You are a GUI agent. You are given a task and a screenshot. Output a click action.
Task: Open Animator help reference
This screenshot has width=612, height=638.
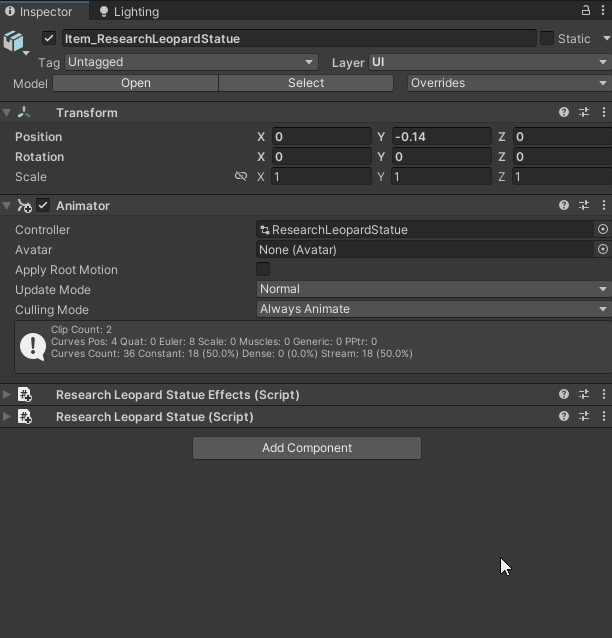[x=564, y=205]
